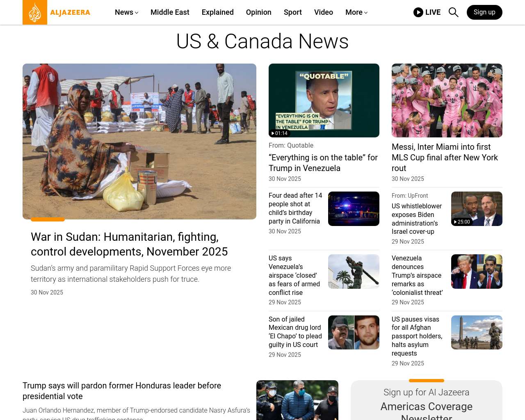Expand the More dropdown menu
Viewport: 525px width, 420px height.
(x=356, y=12)
